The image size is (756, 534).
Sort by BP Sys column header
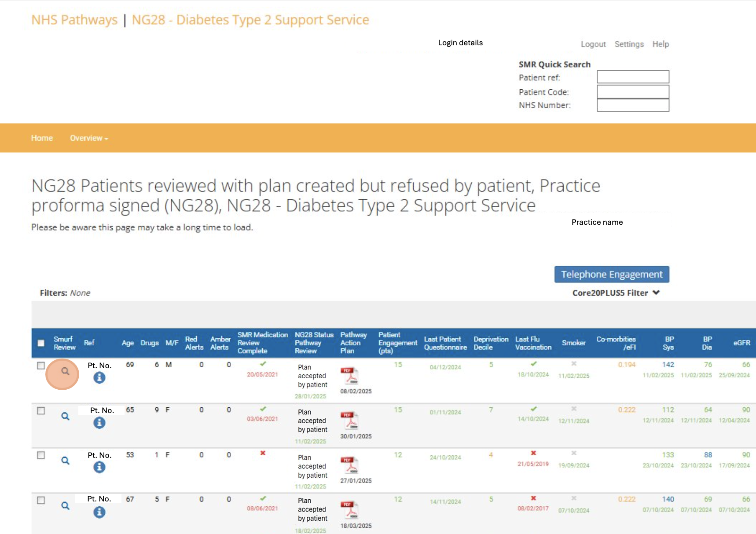point(668,343)
